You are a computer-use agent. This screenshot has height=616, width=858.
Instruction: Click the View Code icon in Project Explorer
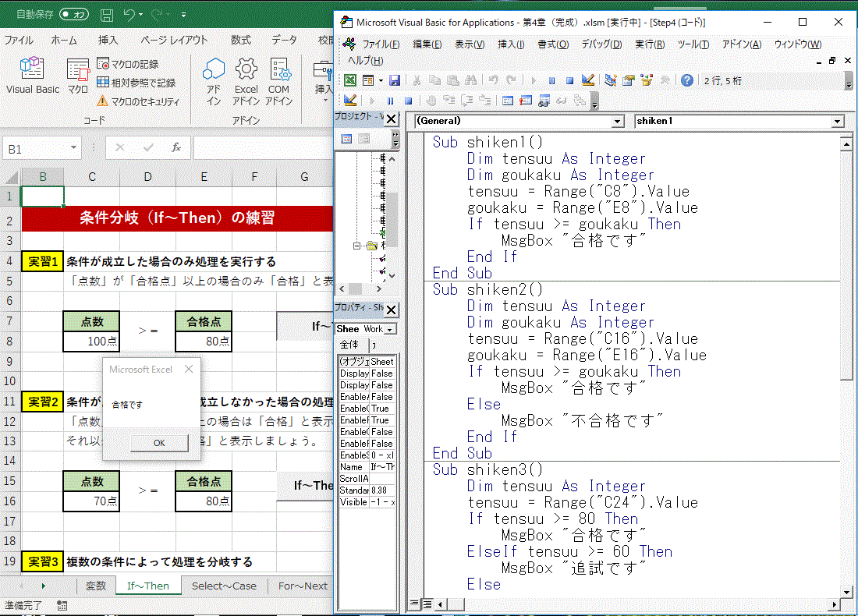tap(346, 139)
